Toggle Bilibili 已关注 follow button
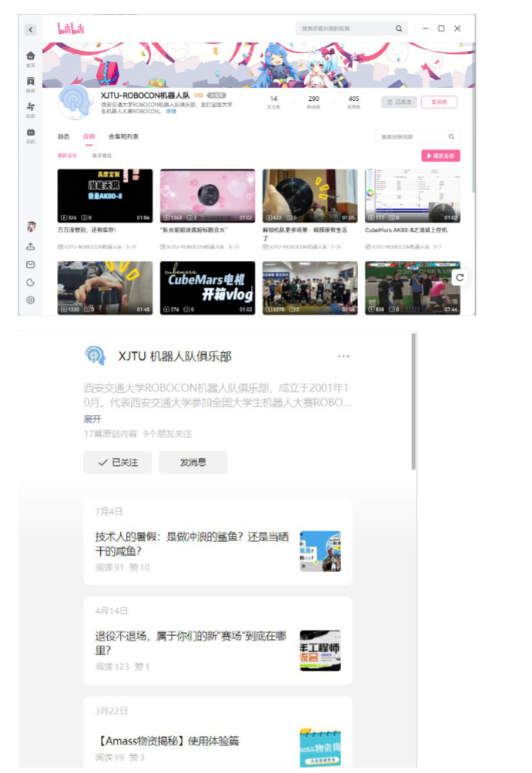This screenshot has width=532, height=773. point(396,102)
